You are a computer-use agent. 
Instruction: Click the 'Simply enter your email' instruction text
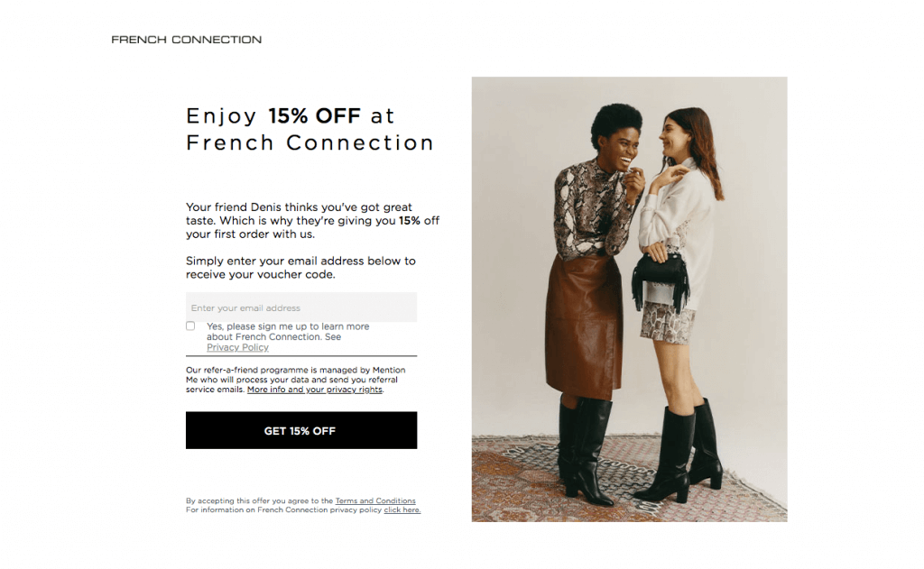point(300,268)
